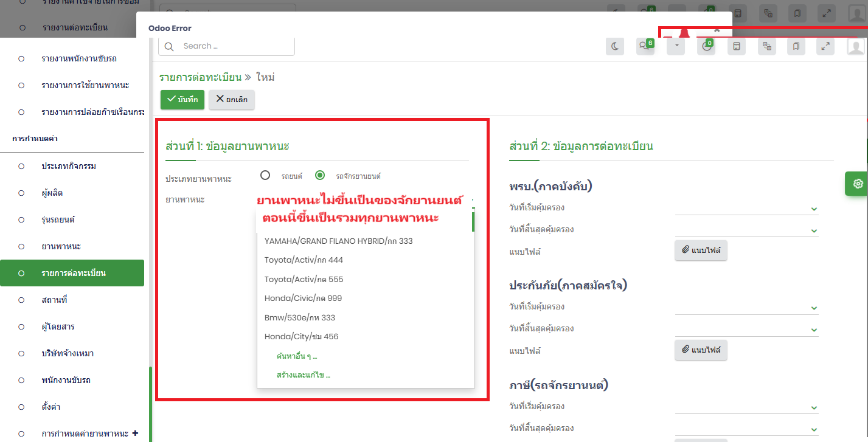Open the activities clock icon
The width and height of the screenshot is (868, 442).
point(706,46)
